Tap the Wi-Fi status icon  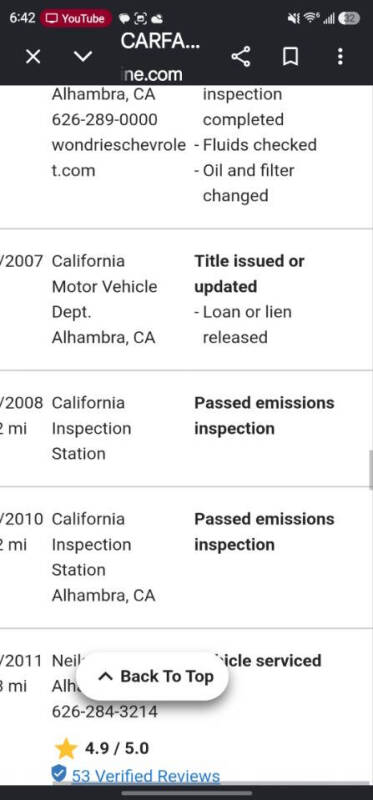click(x=311, y=18)
